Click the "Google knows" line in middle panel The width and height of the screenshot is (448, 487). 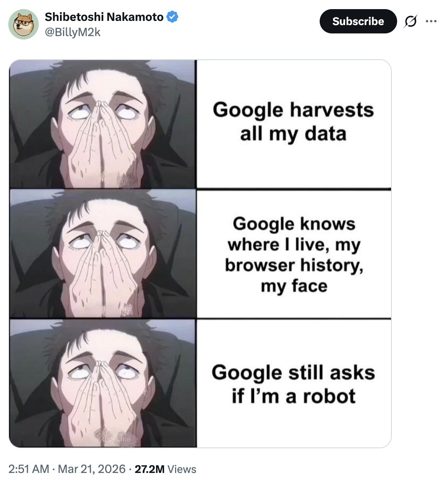click(294, 224)
